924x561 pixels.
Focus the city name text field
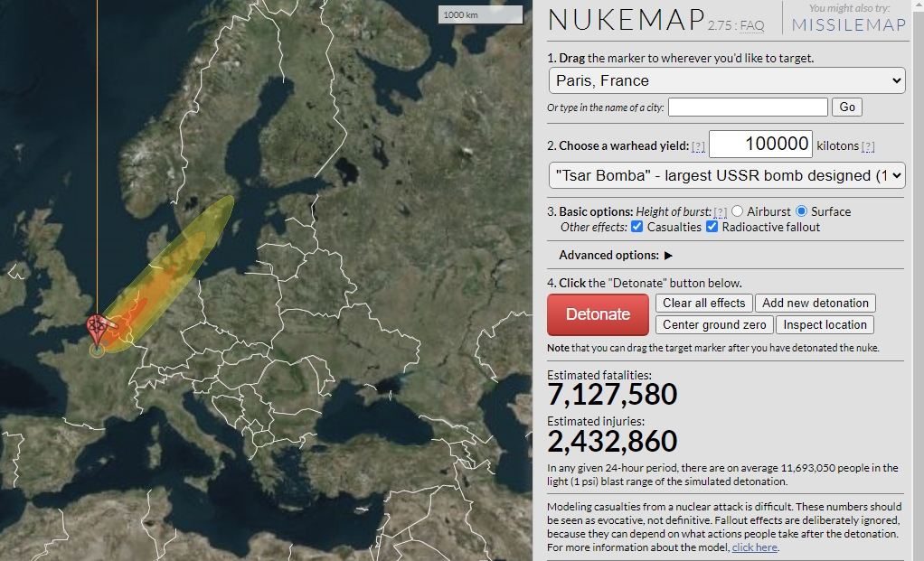tap(748, 108)
